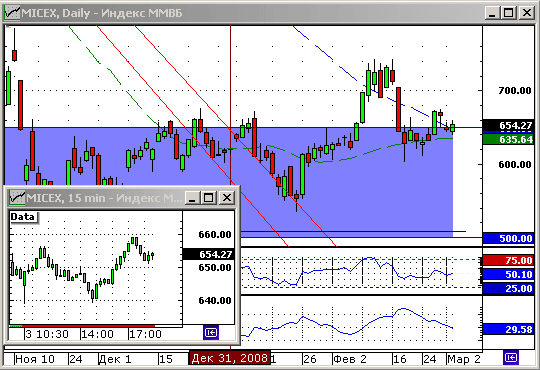This screenshot has width=540, height=370.
Task: Close the MICEX 15 min chart window
Action: [227, 198]
